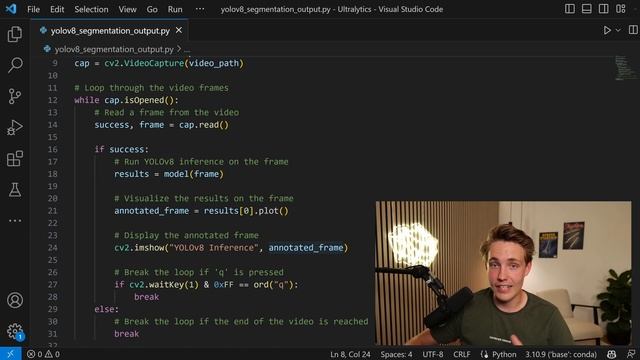Select the yolov8_segmentation_output.py tab
Screen dimensions: 640x360
click(109, 31)
